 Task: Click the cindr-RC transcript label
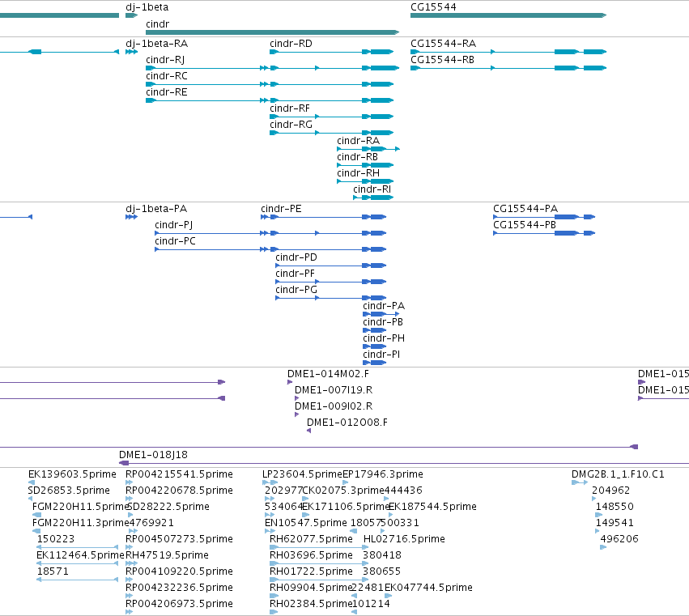(x=167, y=76)
